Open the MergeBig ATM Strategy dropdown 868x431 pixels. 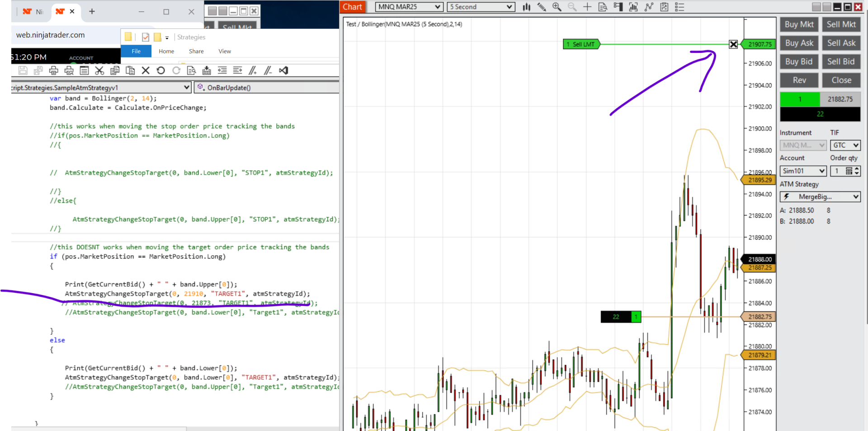[820, 197]
